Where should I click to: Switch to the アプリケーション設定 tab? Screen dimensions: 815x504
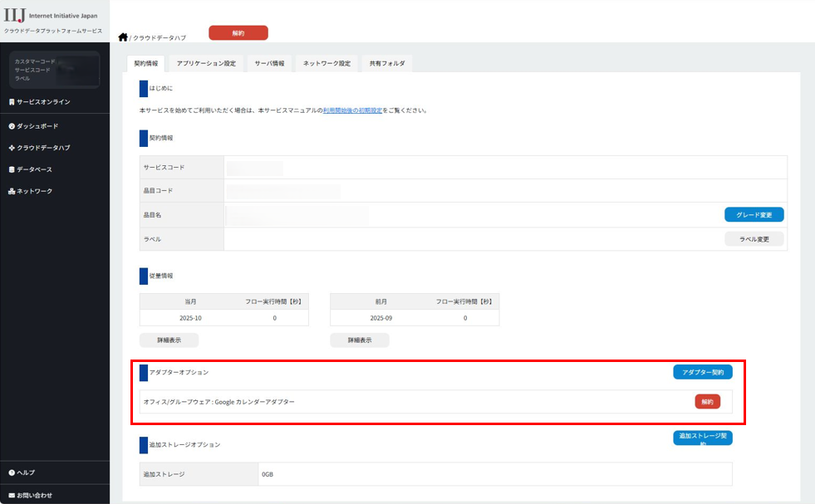(x=206, y=63)
